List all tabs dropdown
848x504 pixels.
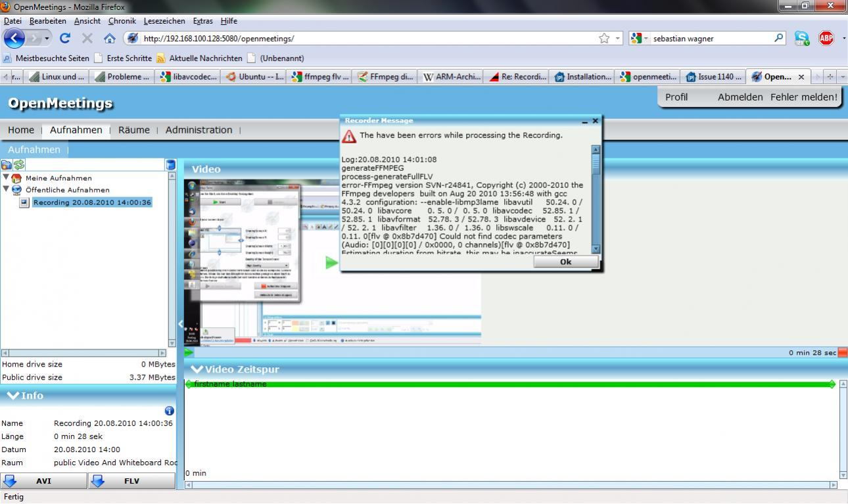click(843, 77)
